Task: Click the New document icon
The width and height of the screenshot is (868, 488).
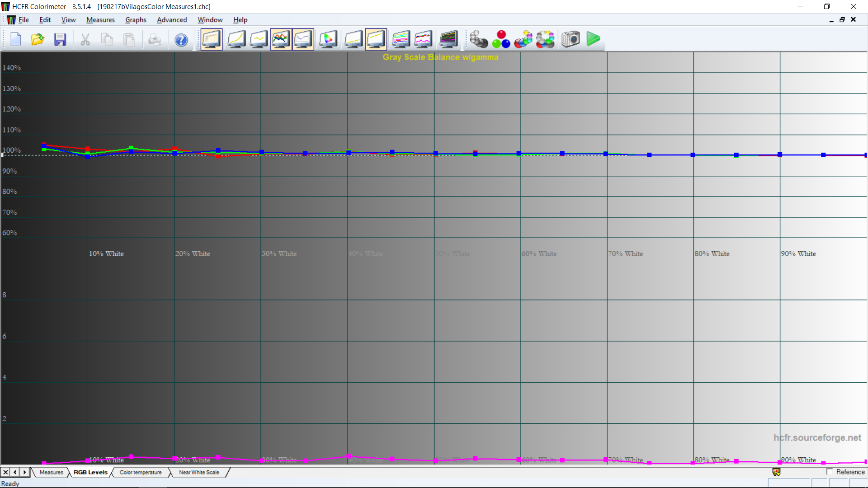Action: [x=16, y=40]
